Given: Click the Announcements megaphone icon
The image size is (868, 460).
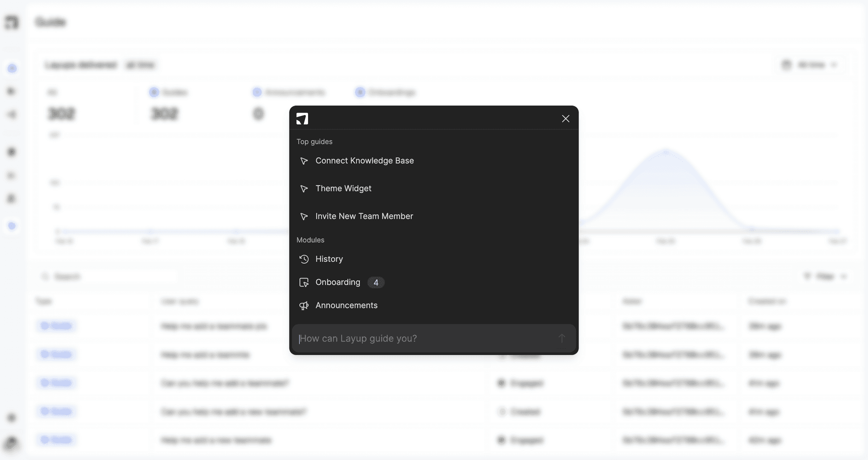Looking at the screenshot, I should 304,305.
